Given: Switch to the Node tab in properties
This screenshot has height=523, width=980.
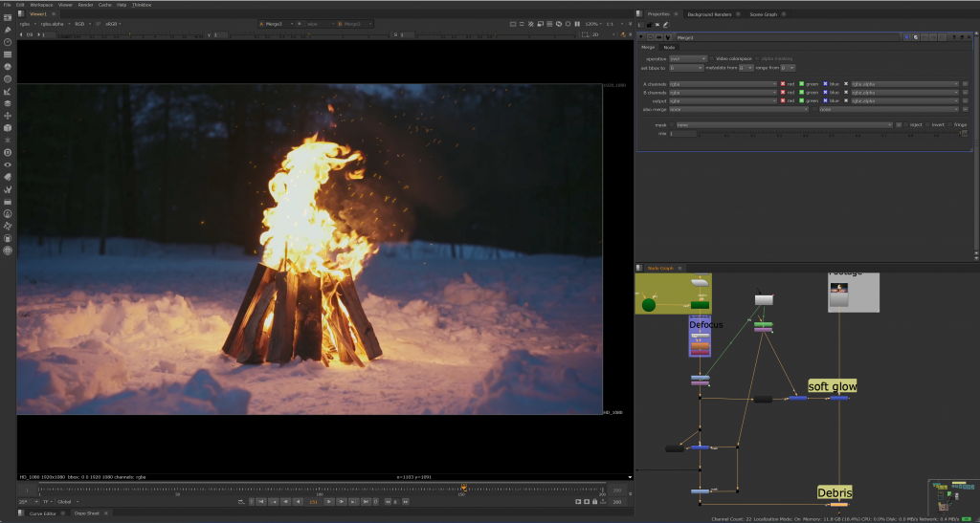Looking at the screenshot, I should pos(669,48).
